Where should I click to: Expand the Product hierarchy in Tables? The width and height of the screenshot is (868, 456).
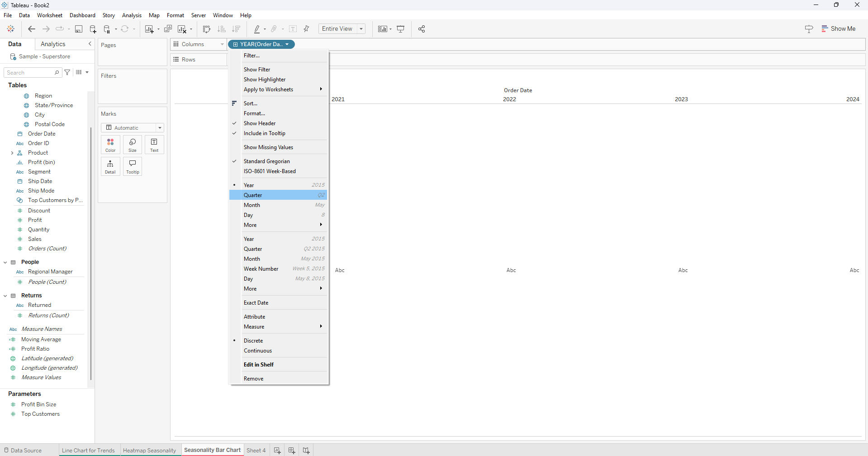tap(12, 153)
